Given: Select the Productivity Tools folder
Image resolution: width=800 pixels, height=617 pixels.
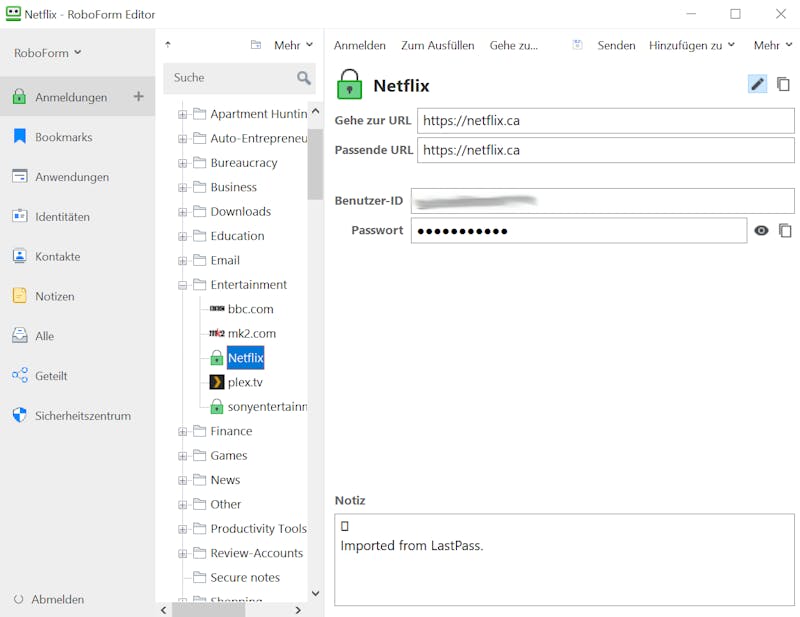Looking at the screenshot, I should tap(259, 528).
